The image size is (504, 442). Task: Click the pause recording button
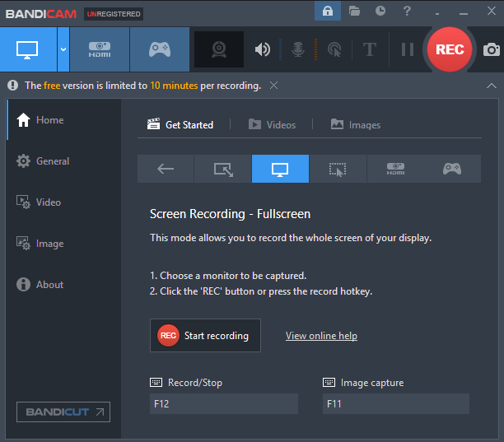(x=408, y=49)
